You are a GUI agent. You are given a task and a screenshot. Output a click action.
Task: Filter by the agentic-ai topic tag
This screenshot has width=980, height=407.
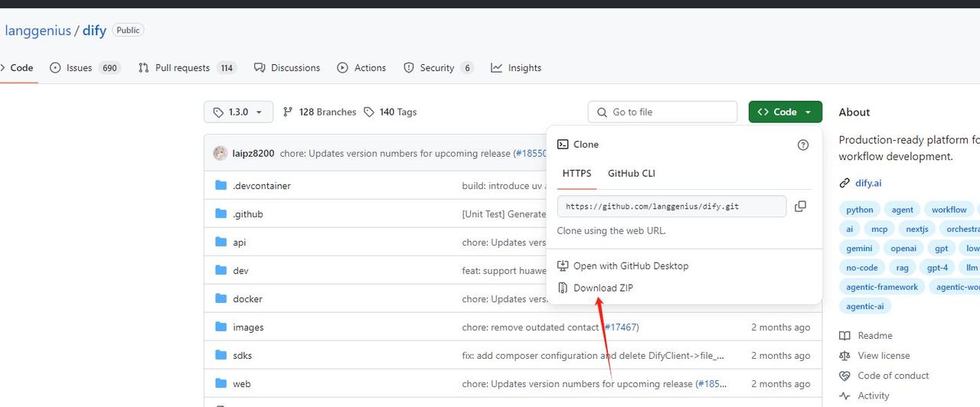pos(865,306)
